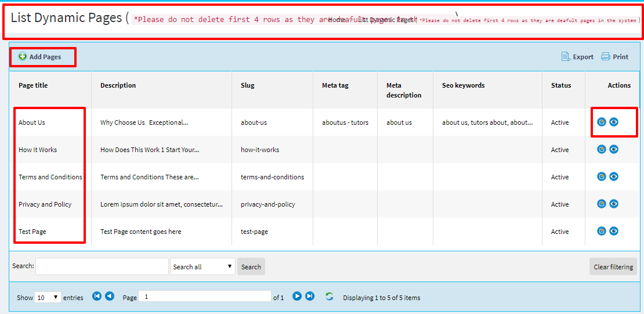Screen dimensions: 644x314
Task: View Privacy and Policy via eye icon
Action: (x=614, y=204)
